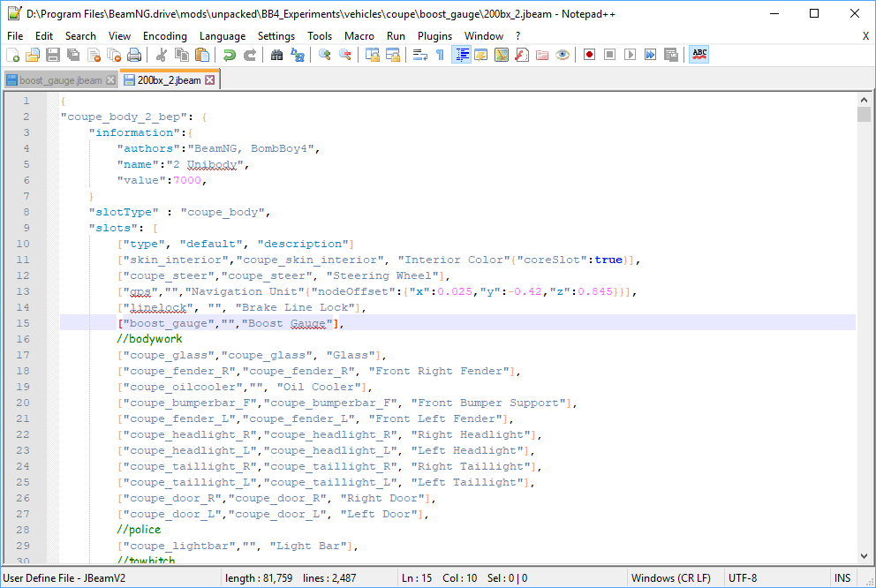
Task: Disable the indent guide toolbar toggle
Action: pyautogui.click(x=461, y=55)
